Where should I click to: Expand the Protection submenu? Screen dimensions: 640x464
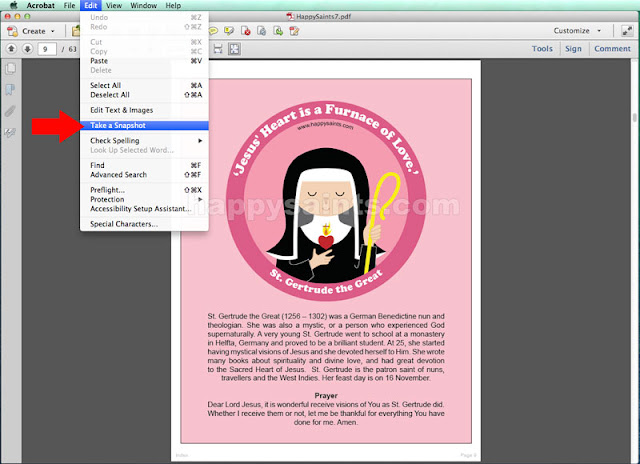coord(144,199)
